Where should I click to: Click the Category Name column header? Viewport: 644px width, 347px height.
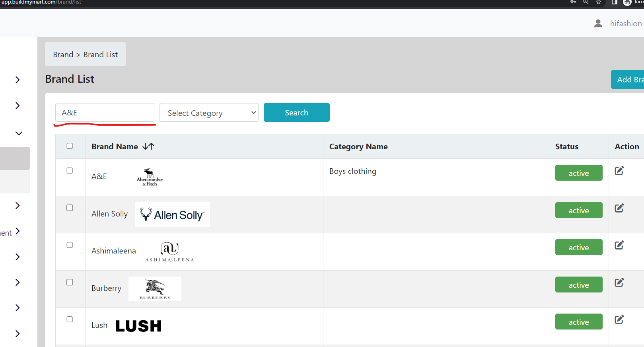pyautogui.click(x=358, y=146)
